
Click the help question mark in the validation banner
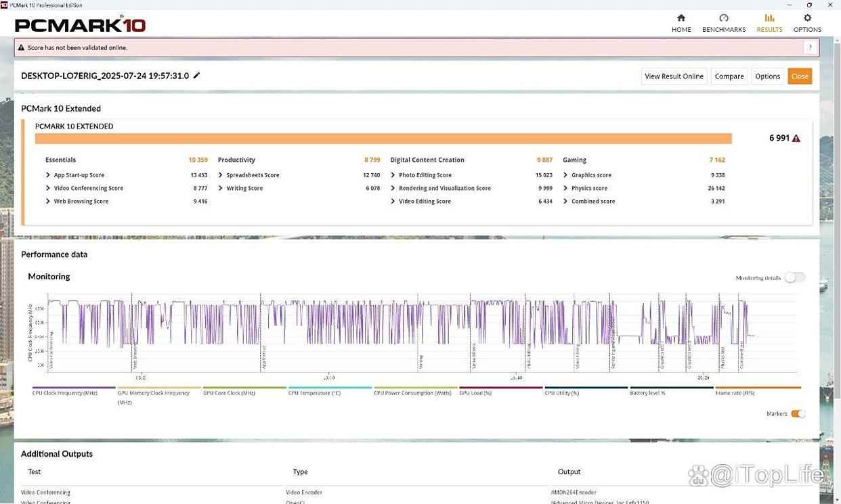click(x=810, y=47)
